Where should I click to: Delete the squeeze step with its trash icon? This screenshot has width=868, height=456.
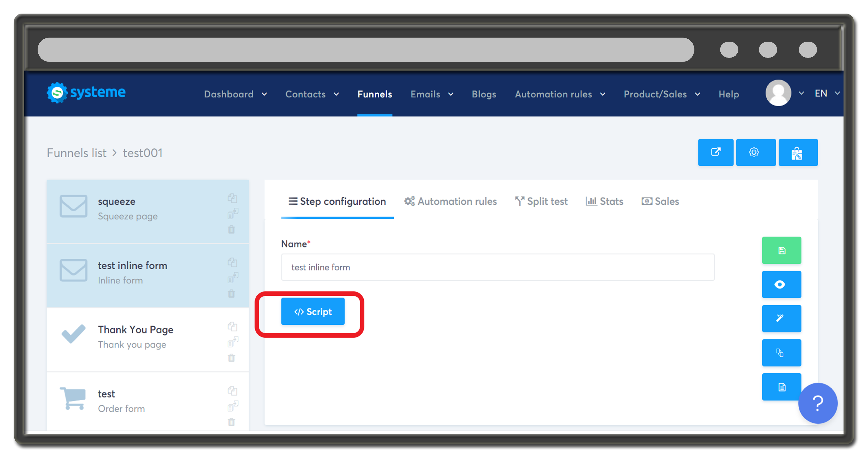[x=232, y=229]
